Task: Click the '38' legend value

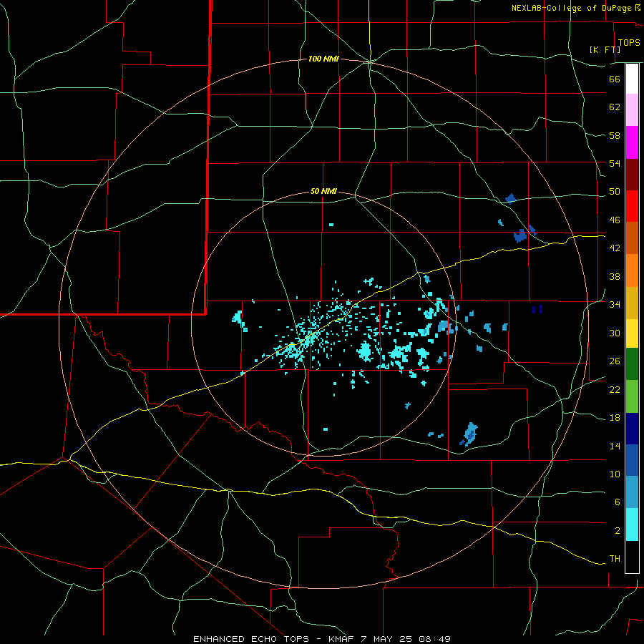Action: tap(615, 276)
